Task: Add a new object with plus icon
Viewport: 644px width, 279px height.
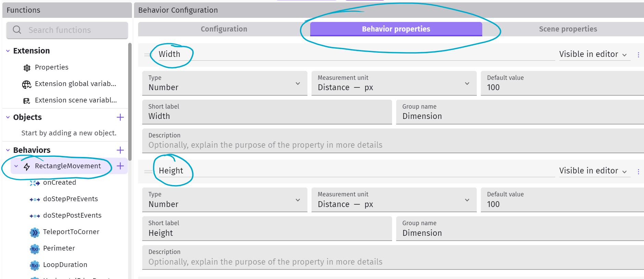Action: click(x=120, y=117)
